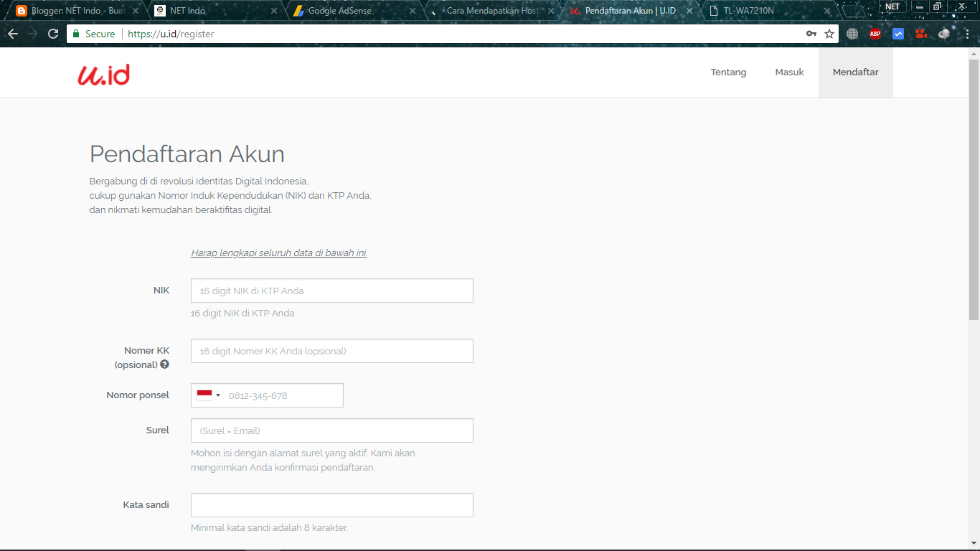The height and width of the screenshot is (551, 980).
Task: Click 'Minimal kata sandi adalah 8 karakter' text
Action: point(269,528)
